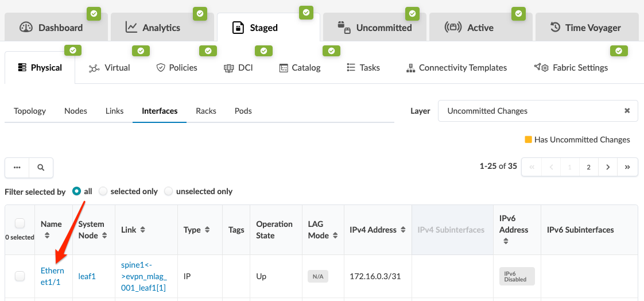Select the 'unselected only' filter radio
Image resolution: width=644 pixels, height=301 pixels.
(x=169, y=191)
